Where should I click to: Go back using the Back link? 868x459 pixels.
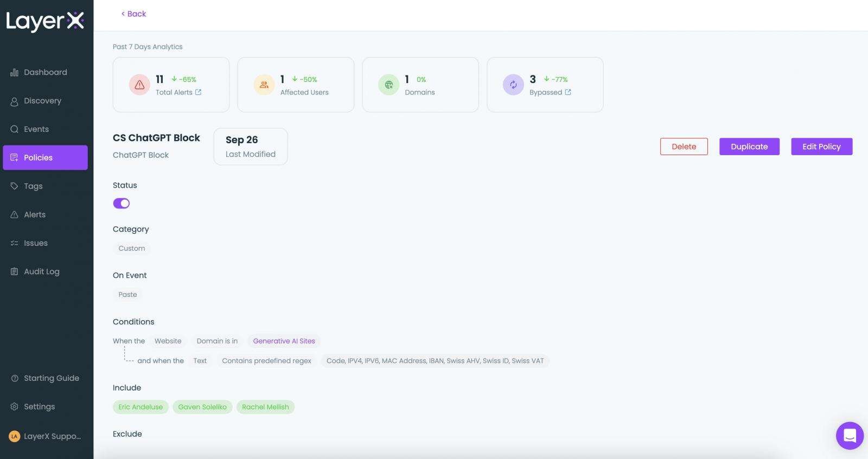(133, 14)
